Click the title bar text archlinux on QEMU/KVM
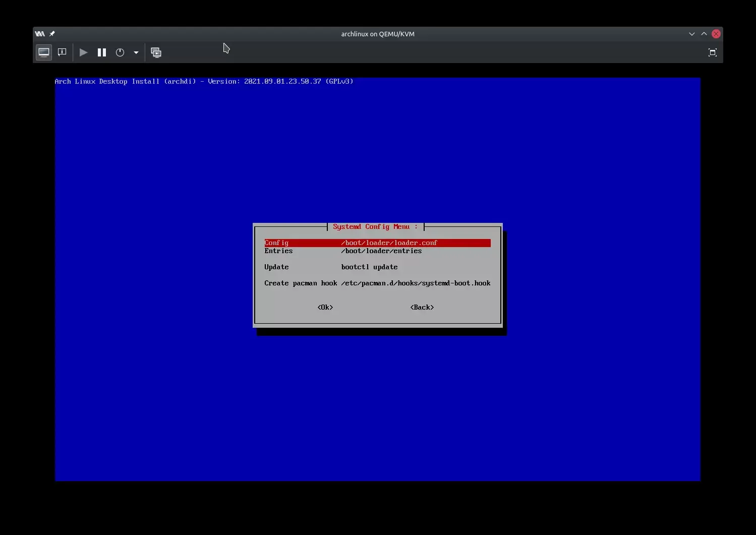 tap(378, 34)
